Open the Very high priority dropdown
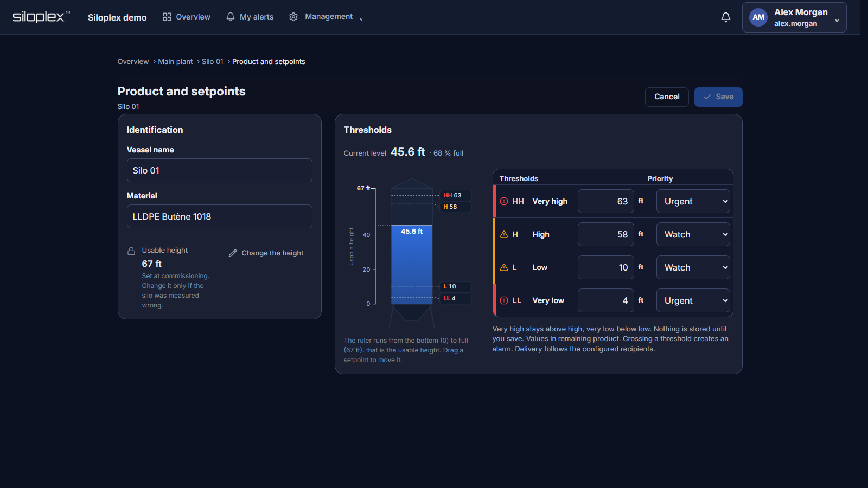The image size is (868, 488). tap(693, 201)
